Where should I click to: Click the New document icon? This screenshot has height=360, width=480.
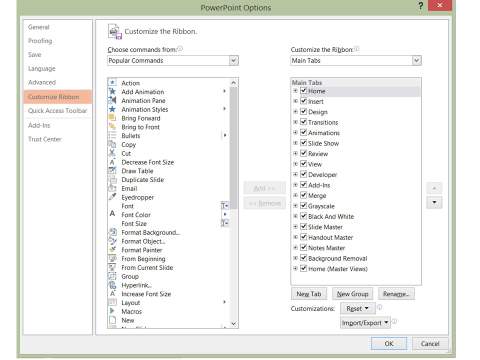pos(112,320)
